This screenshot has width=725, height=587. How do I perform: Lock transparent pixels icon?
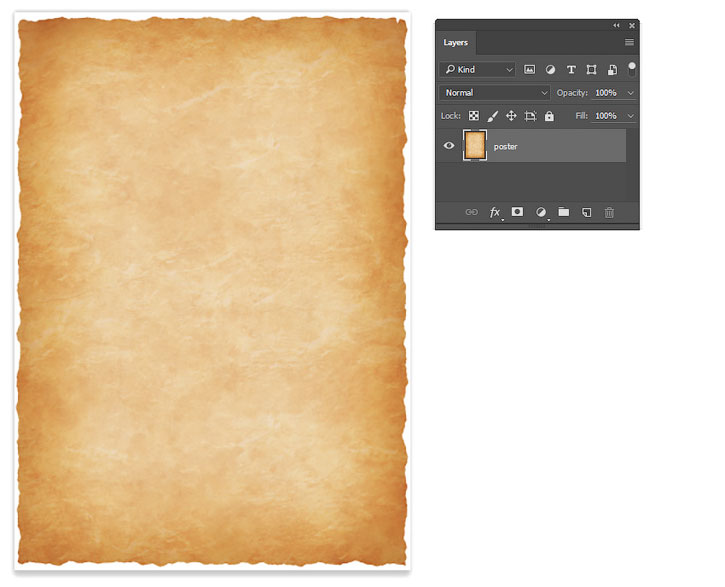473,116
